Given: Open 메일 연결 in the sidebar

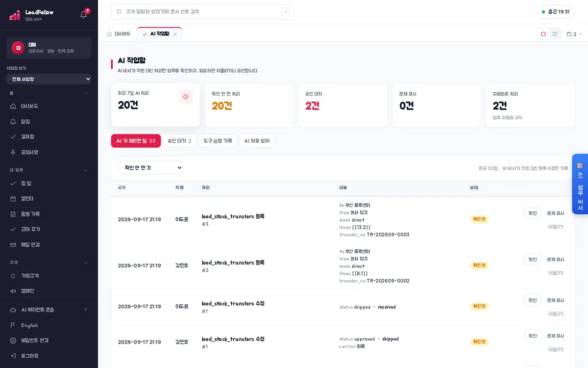Looking at the screenshot, I should coord(49,244).
